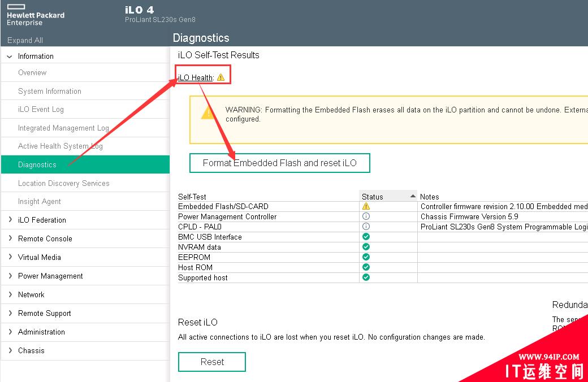
Task: Click the BMC USB Interface OK icon
Action: tap(366, 237)
